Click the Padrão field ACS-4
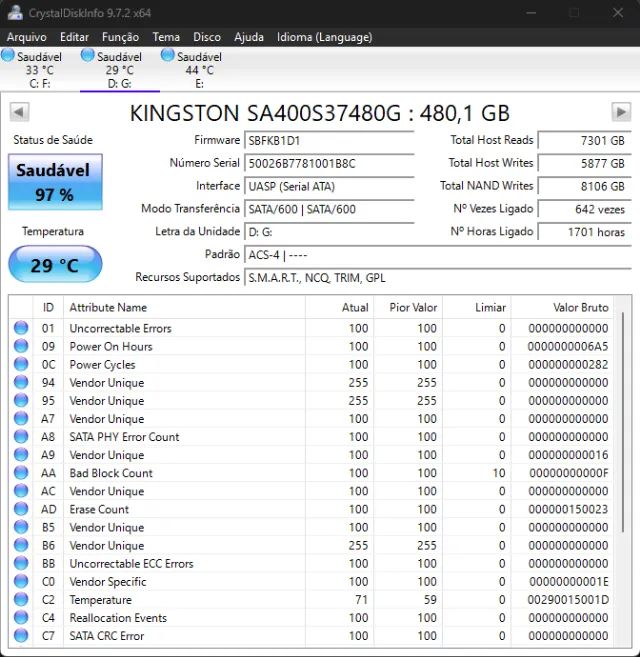The image size is (640, 657). [x=438, y=255]
